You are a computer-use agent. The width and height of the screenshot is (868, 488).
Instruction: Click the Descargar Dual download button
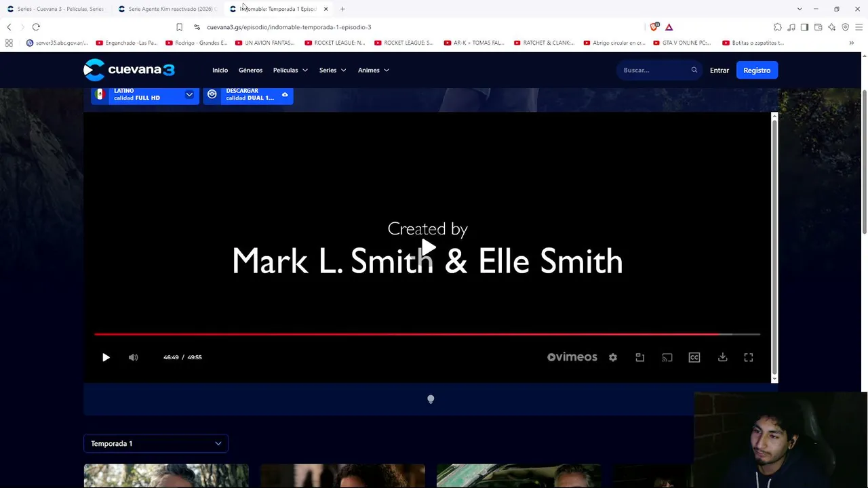click(248, 95)
